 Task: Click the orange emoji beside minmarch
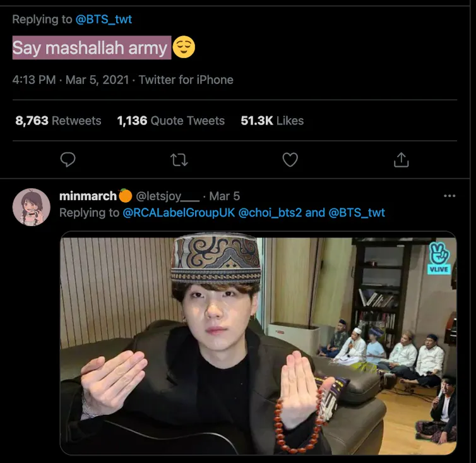[x=125, y=196]
